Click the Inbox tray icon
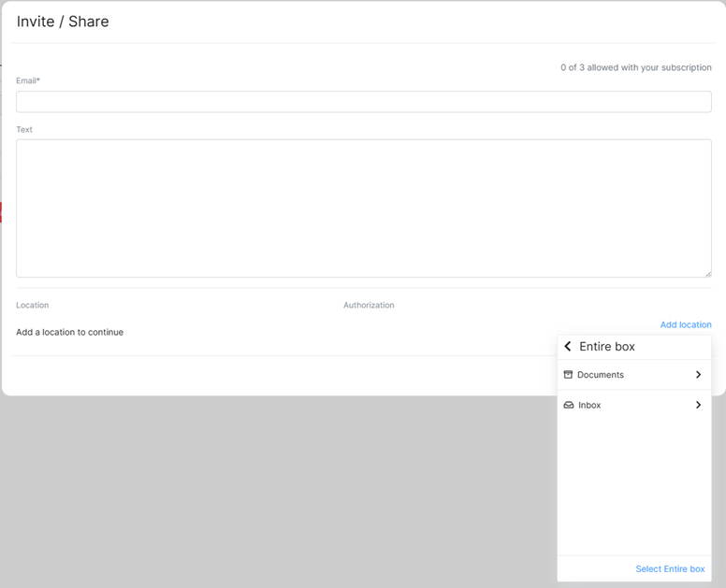The width and height of the screenshot is (726, 588). [569, 405]
